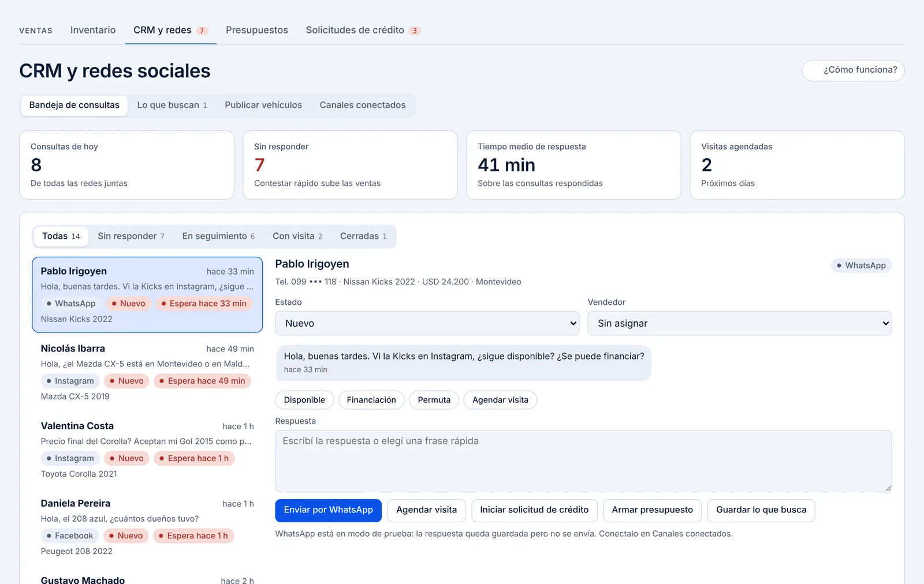This screenshot has width=924, height=584.
Task: Insert the Financiación quick phrase
Action: [x=371, y=400]
